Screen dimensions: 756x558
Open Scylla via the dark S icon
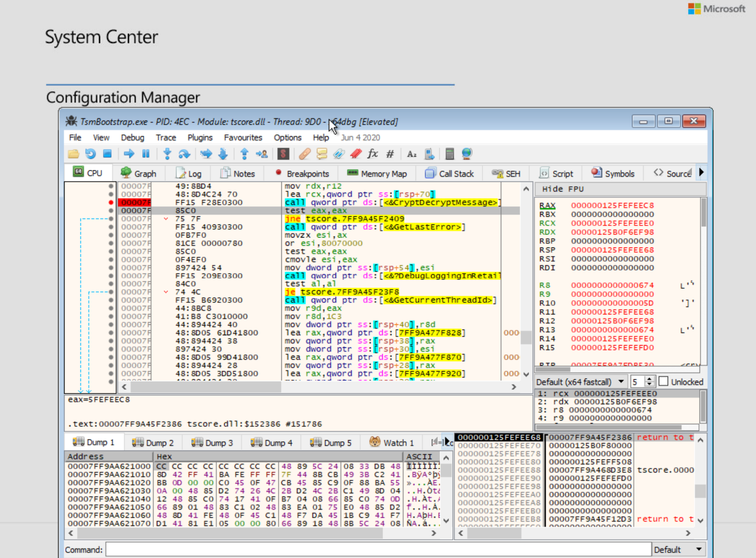point(283,154)
